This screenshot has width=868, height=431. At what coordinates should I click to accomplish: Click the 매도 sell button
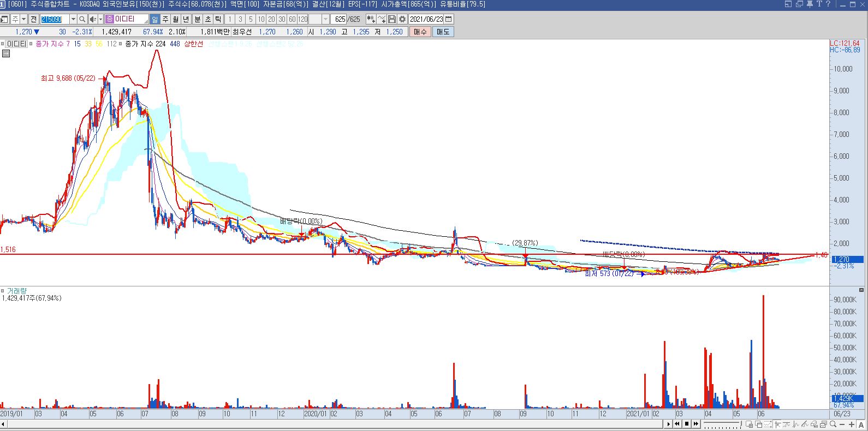click(x=443, y=32)
